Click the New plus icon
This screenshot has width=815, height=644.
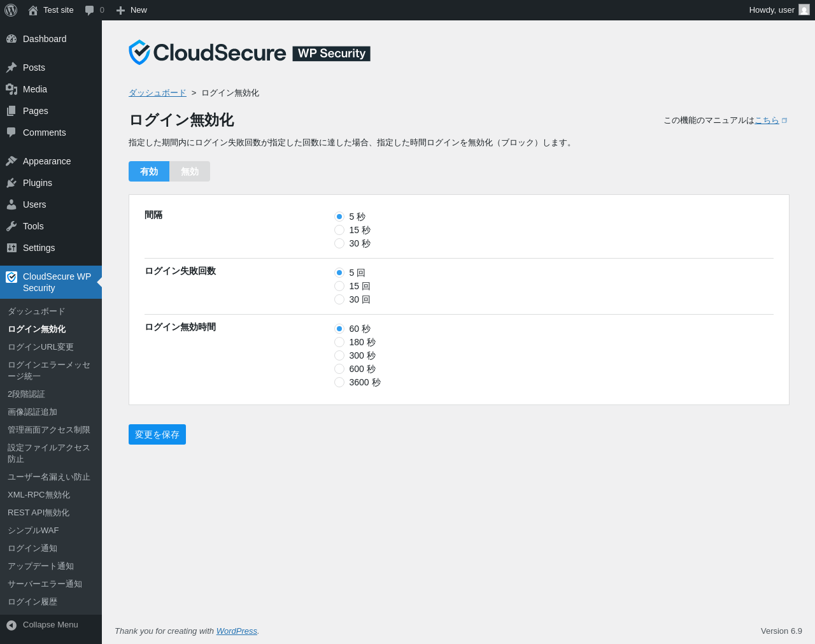pos(120,10)
